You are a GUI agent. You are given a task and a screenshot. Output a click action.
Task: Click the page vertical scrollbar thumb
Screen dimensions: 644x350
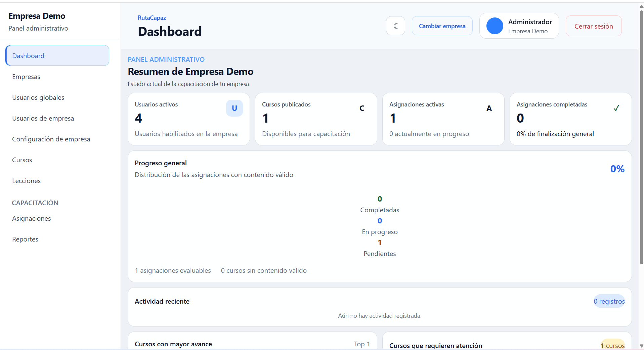(x=641, y=137)
